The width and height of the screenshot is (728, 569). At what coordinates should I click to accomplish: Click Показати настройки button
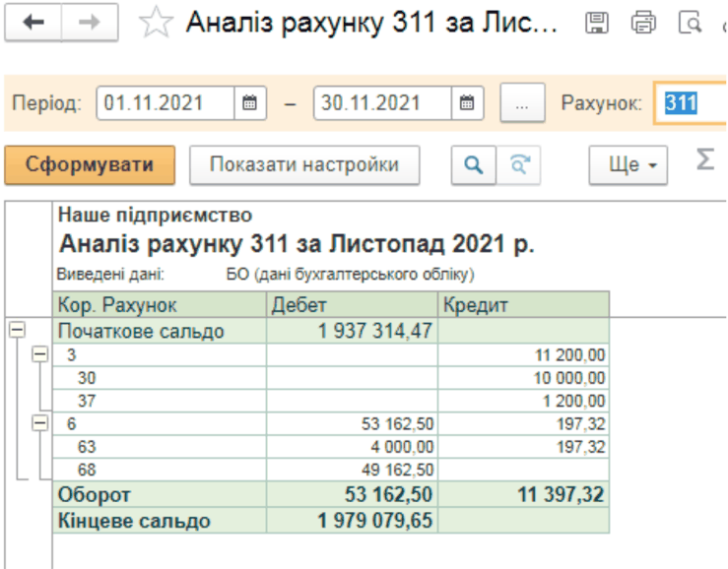click(x=303, y=164)
